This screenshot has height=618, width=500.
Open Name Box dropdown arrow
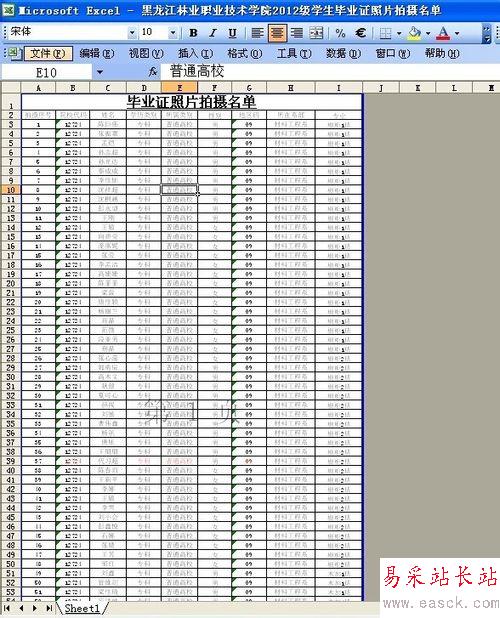[x=100, y=73]
